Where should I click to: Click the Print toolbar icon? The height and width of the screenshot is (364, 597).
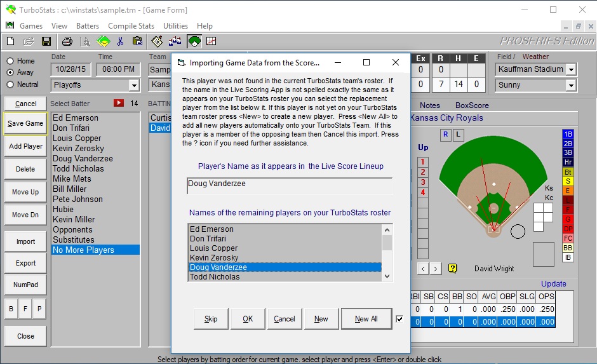coord(67,41)
